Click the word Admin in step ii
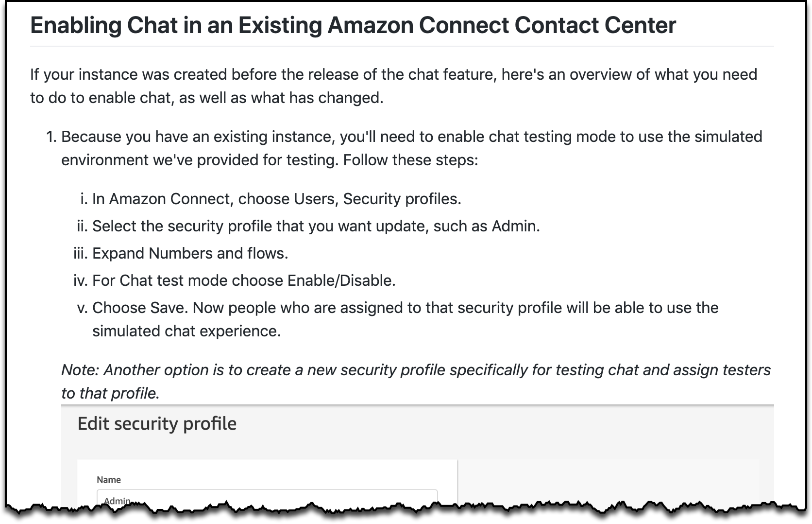Image resolution: width=812 pixels, height=524 pixels. [516, 226]
